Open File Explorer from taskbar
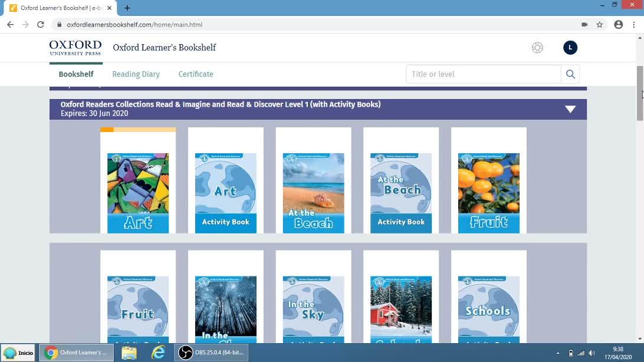The image size is (644, 362). click(129, 353)
